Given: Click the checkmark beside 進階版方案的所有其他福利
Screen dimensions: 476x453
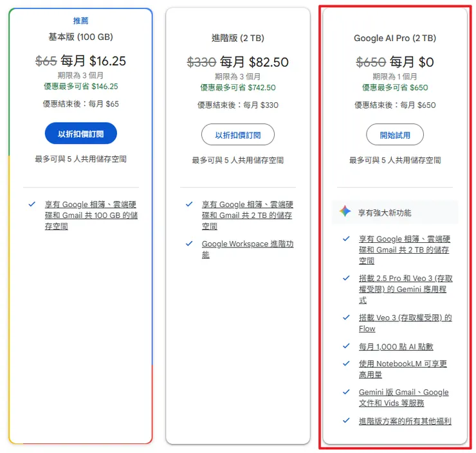Looking at the screenshot, I should click(x=346, y=421).
